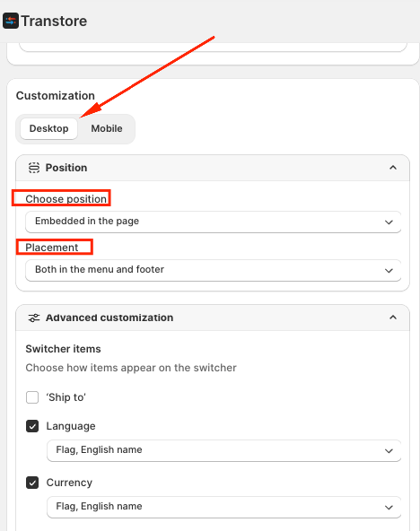This screenshot has width=420, height=531.
Task: Click the Position section icon
Action: click(x=34, y=168)
